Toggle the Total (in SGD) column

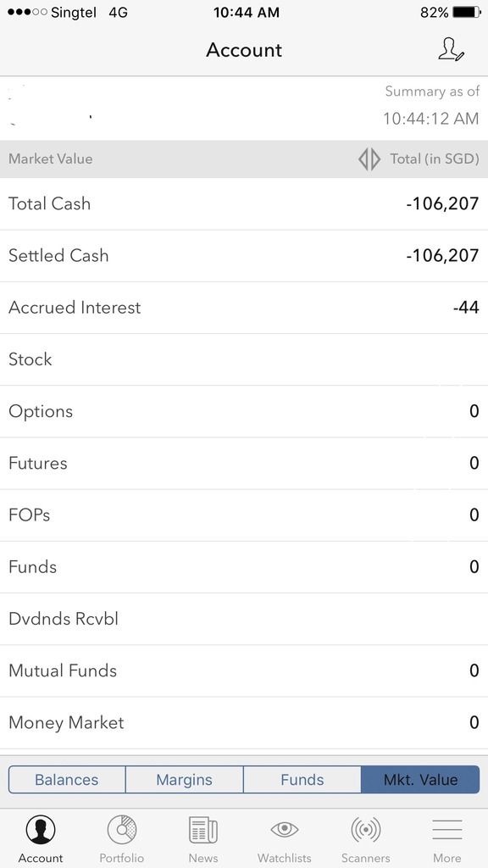click(435, 159)
